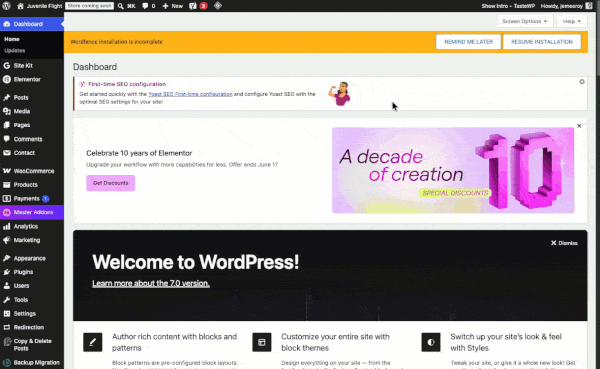Click the pencil author content icon
Image resolution: width=600 pixels, height=369 pixels.
(x=93, y=342)
